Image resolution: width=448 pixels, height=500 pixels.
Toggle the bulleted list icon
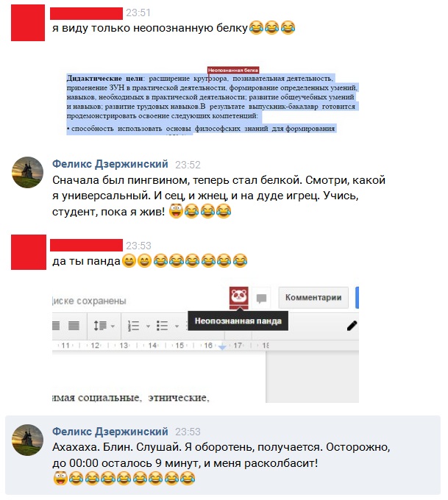(162, 326)
